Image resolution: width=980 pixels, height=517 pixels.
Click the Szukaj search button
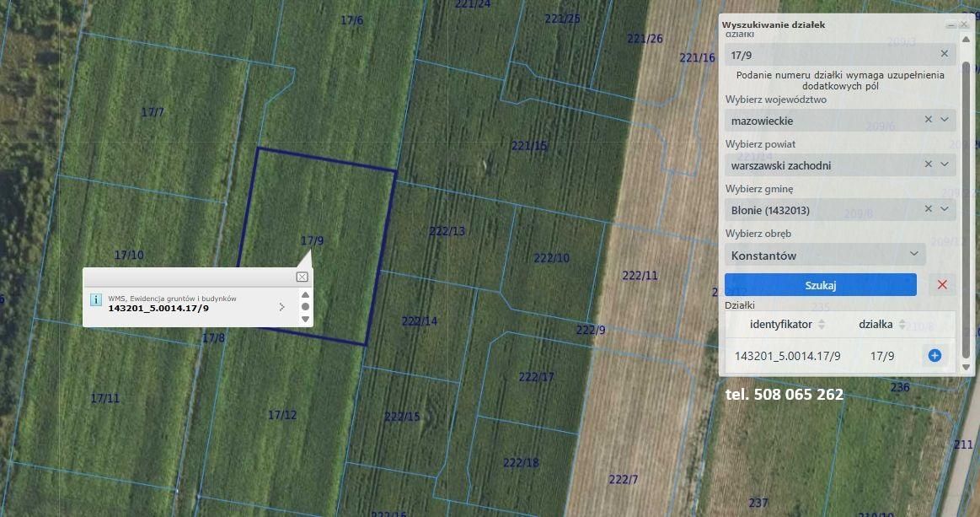(x=821, y=285)
